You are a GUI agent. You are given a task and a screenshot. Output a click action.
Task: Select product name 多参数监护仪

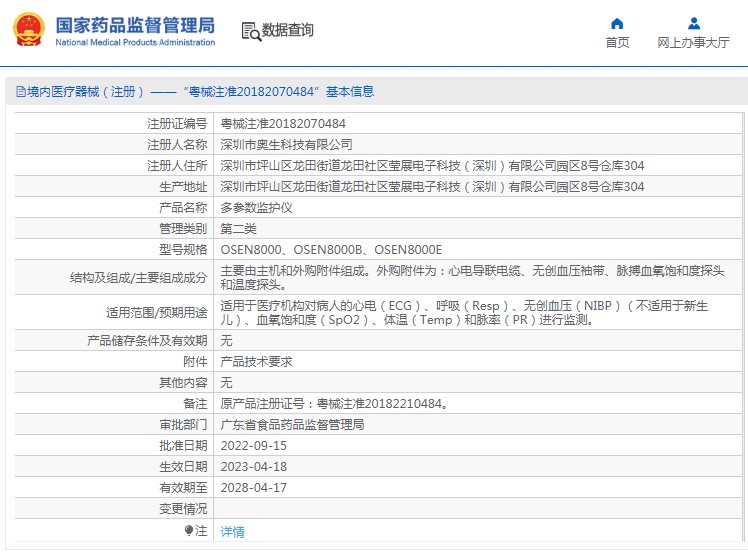click(256, 208)
